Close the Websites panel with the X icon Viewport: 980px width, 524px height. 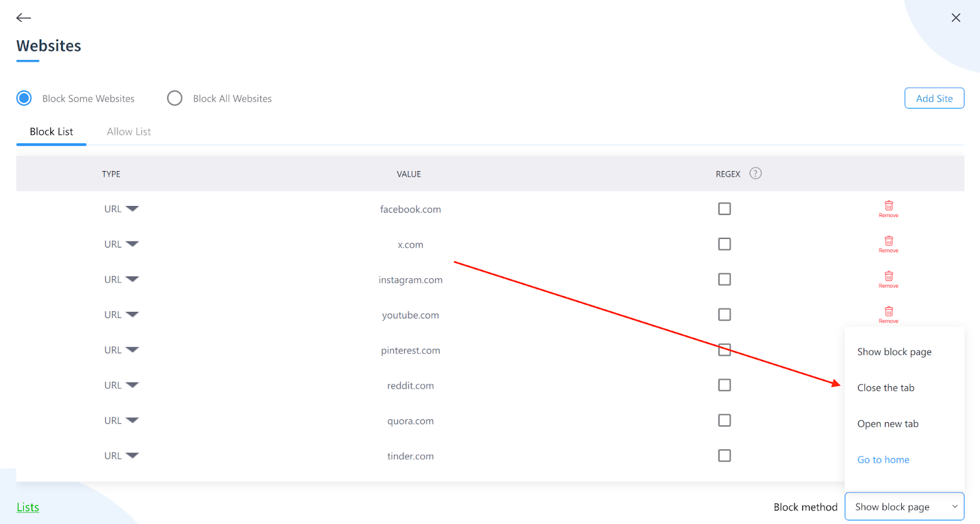956,18
